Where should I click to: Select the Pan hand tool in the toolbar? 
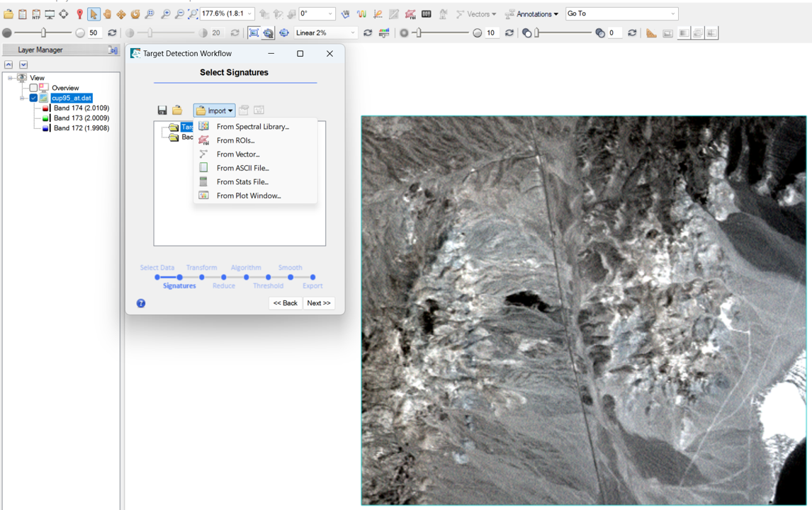point(108,14)
